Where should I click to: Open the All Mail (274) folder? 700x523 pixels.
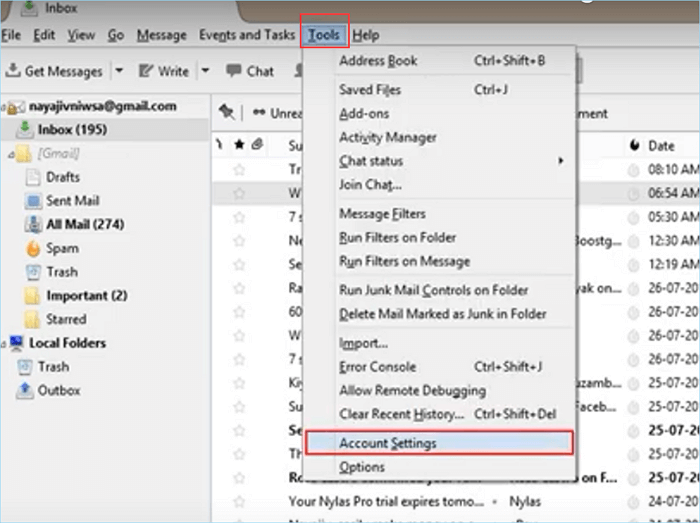pos(75,224)
